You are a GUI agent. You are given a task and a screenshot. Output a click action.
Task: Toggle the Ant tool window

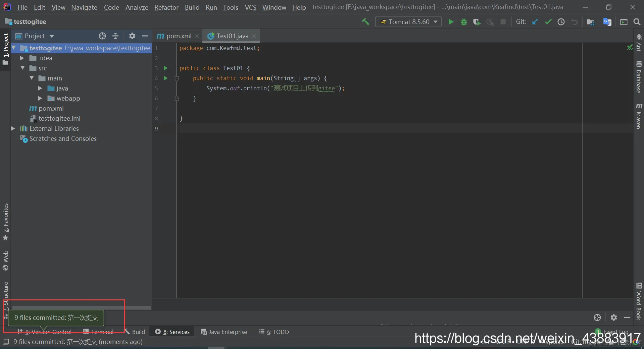tap(639, 43)
